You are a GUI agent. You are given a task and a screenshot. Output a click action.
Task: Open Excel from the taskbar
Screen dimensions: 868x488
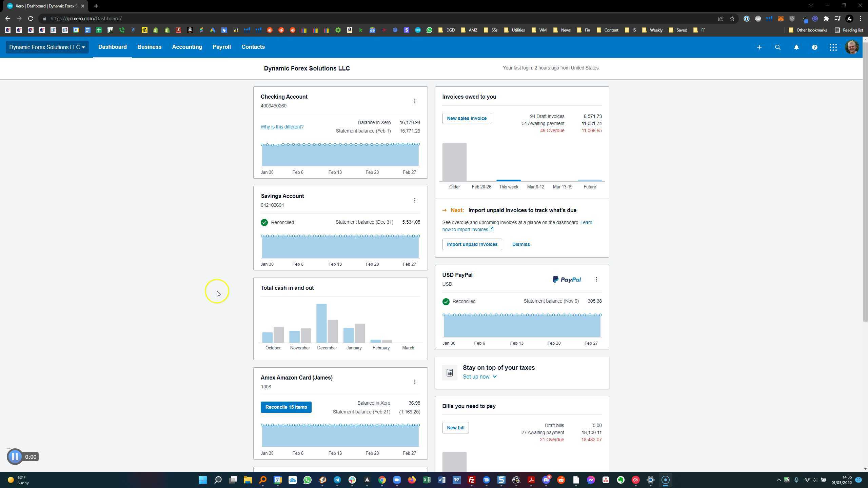point(427,480)
